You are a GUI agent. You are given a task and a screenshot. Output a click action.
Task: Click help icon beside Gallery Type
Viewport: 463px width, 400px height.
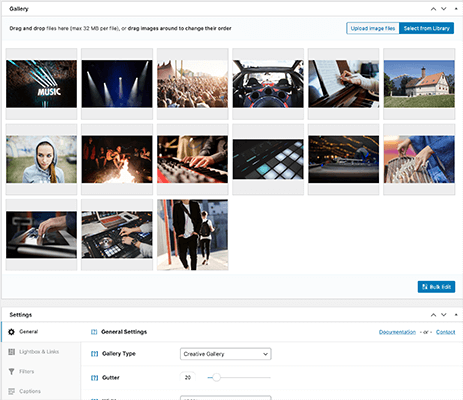coord(94,354)
